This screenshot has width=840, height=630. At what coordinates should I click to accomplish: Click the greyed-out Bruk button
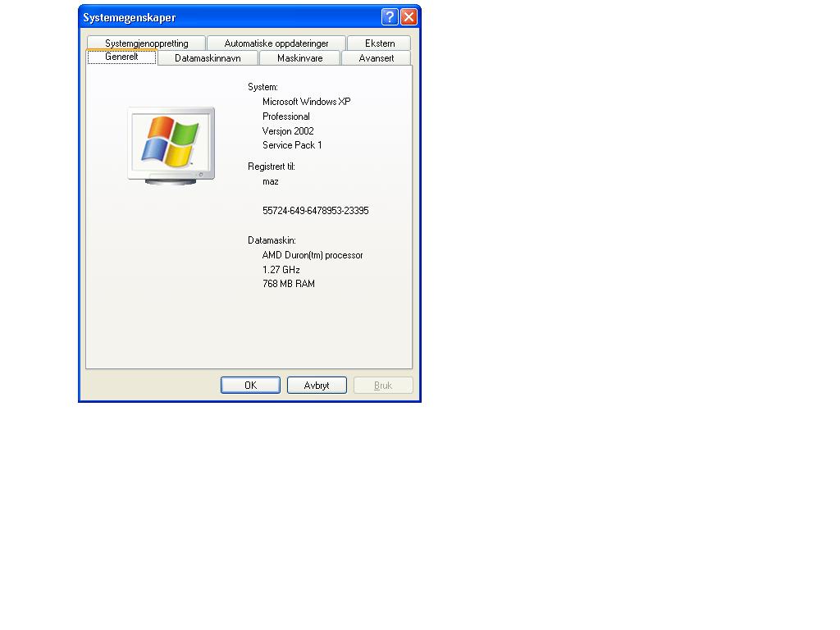click(383, 386)
